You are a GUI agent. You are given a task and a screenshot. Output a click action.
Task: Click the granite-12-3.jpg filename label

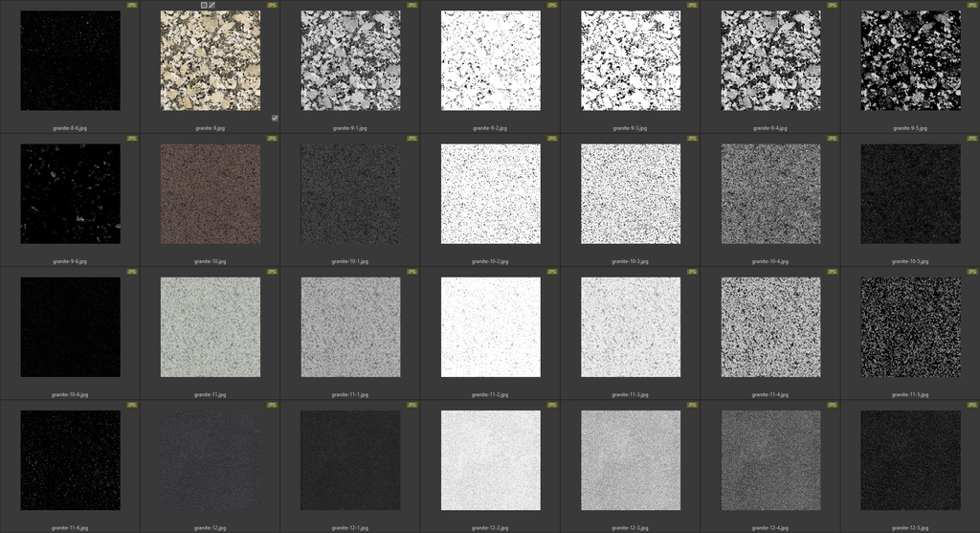pyautogui.click(x=631, y=527)
